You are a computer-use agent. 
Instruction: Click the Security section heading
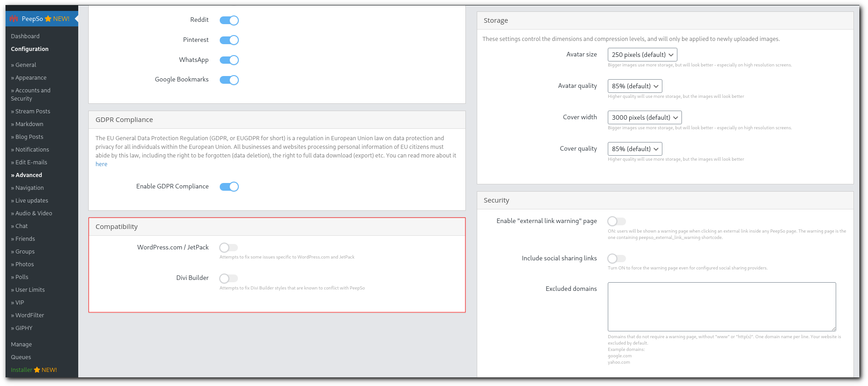(x=496, y=200)
